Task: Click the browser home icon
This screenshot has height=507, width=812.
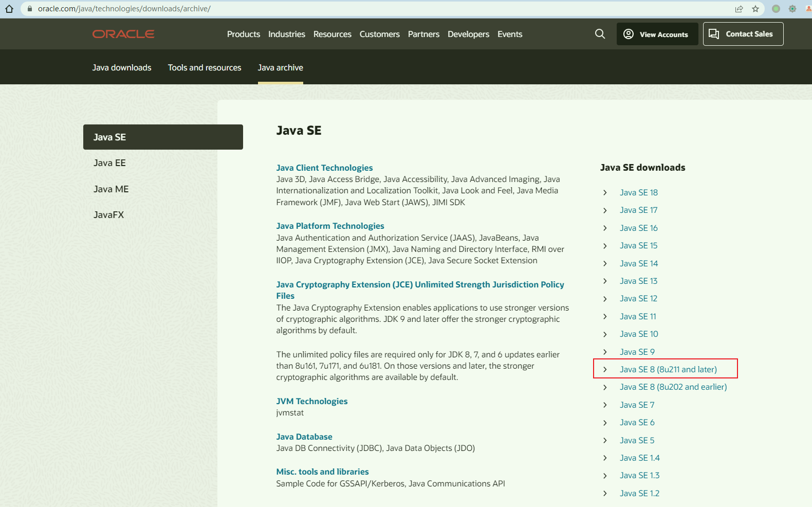Action: [9, 9]
